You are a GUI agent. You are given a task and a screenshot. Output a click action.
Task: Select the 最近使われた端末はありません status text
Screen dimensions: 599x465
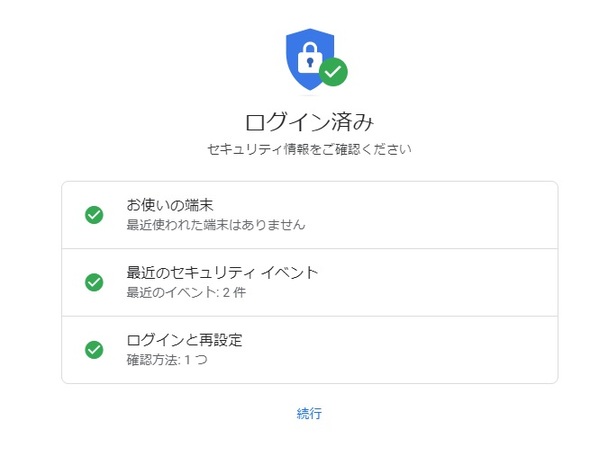pyautogui.click(x=216, y=225)
